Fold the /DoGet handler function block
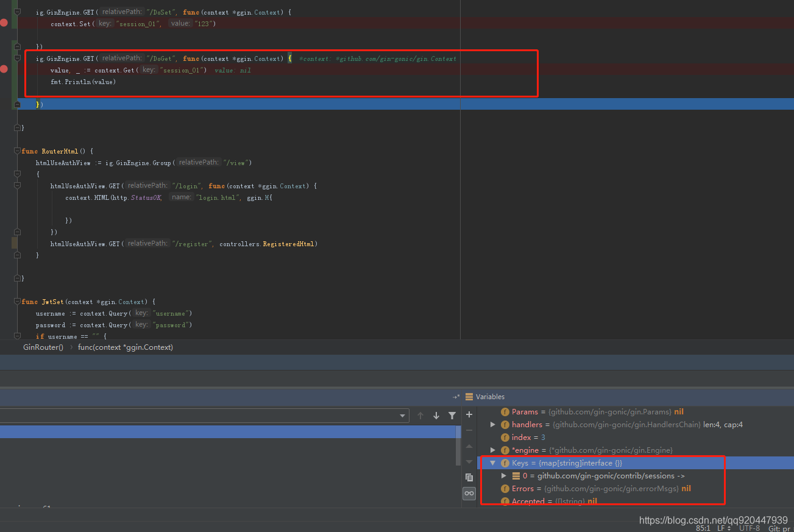Image resolution: width=794 pixels, height=532 pixels. pyautogui.click(x=17, y=58)
